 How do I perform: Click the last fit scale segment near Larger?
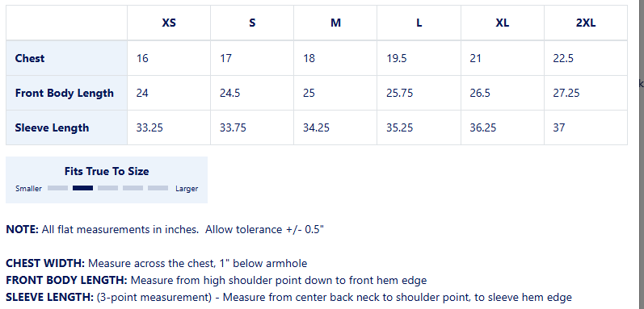[158, 188]
